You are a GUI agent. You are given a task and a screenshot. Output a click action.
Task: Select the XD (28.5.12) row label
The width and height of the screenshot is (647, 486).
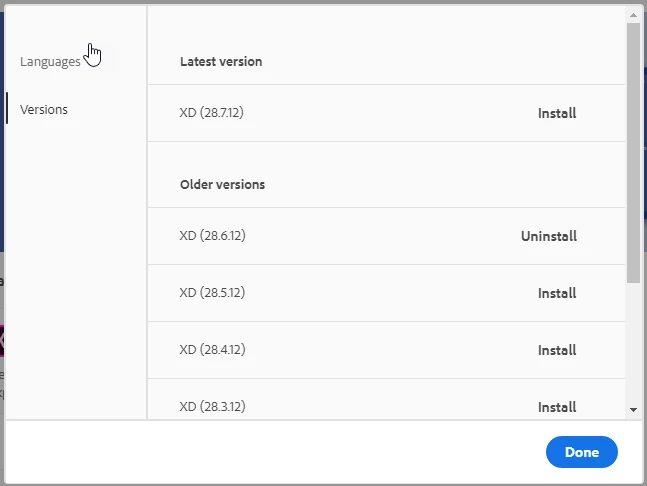(211, 293)
